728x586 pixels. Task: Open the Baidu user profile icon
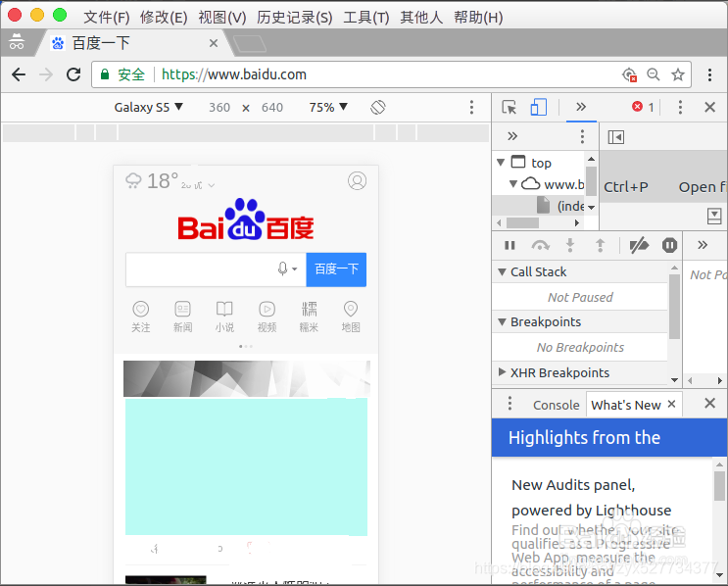tap(357, 180)
